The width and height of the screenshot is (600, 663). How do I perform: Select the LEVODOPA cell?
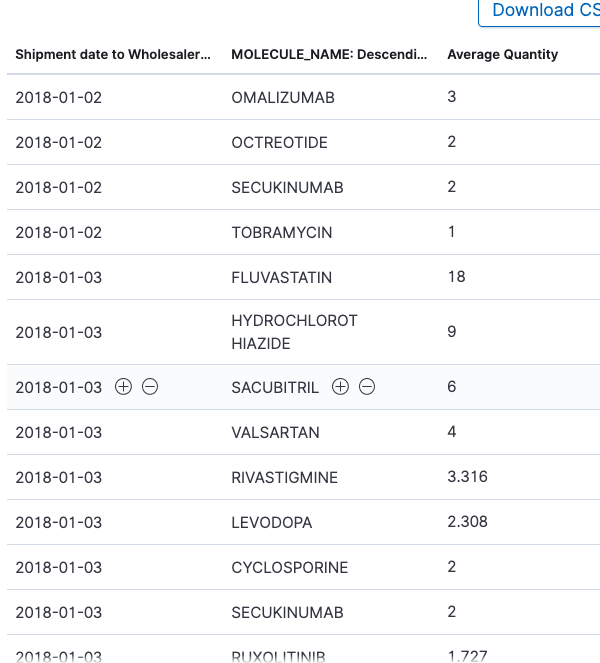click(271, 523)
